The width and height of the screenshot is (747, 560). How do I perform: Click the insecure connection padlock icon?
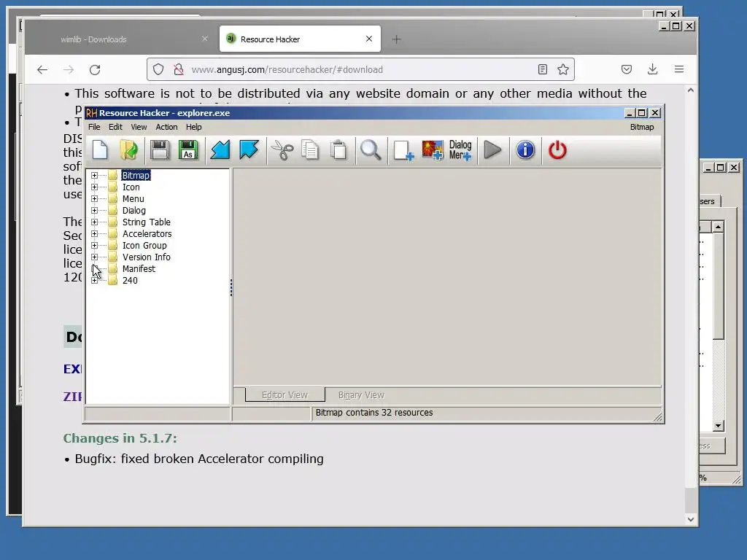[179, 69]
